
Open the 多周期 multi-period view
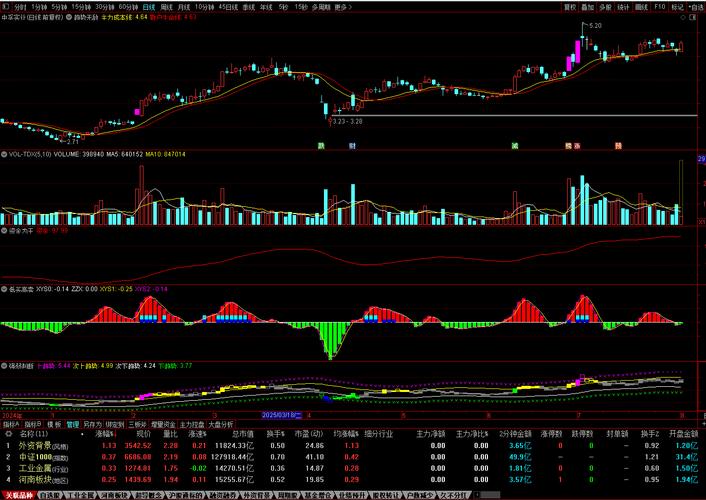[x=320, y=6]
